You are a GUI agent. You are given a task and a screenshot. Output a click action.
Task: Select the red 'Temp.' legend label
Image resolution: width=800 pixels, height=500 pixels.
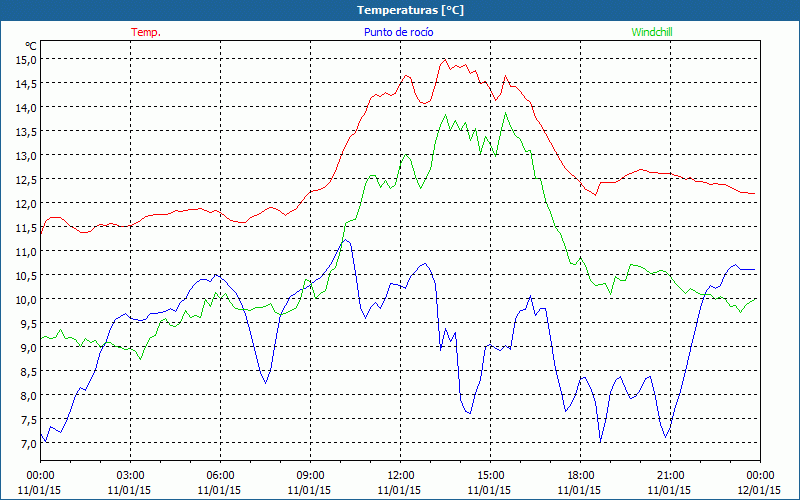click(146, 32)
